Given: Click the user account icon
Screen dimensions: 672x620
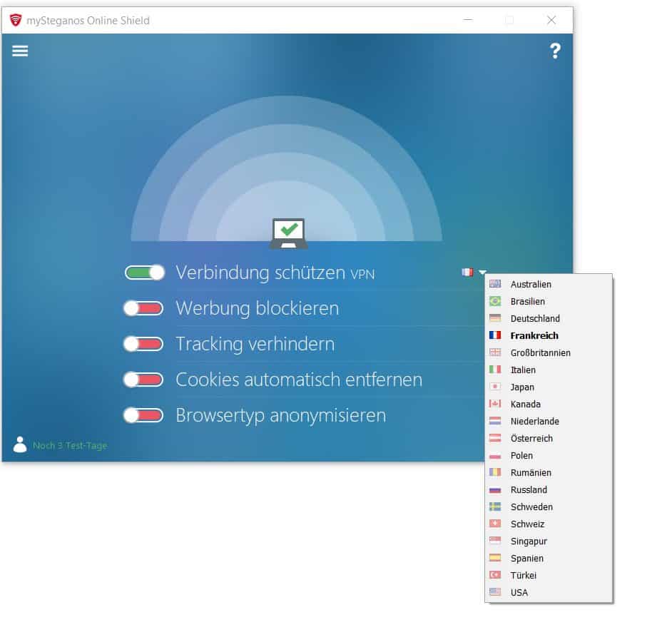Looking at the screenshot, I should pyautogui.click(x=20, y=444).
